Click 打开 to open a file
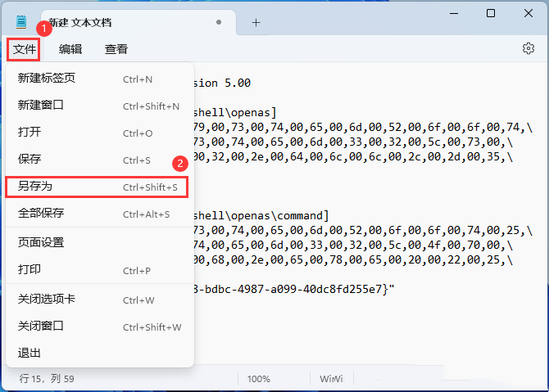Screen dimensions: 549x392 pos(29,132)
